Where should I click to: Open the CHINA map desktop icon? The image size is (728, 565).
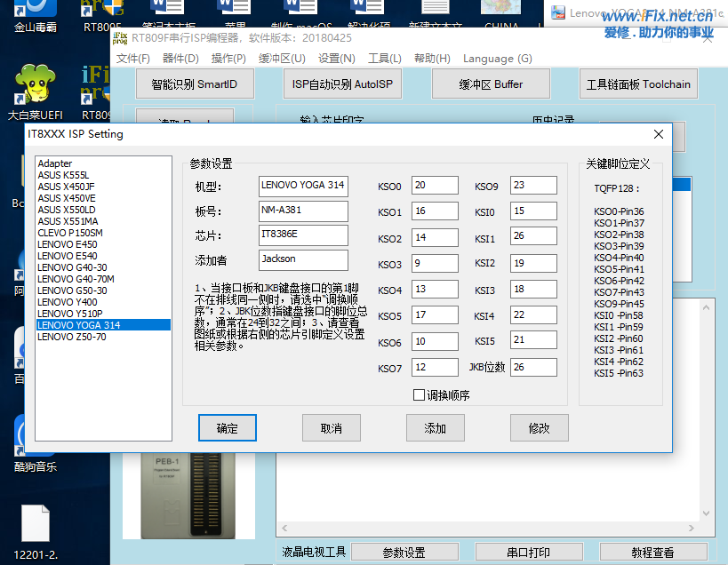click(x=500, y=11)
